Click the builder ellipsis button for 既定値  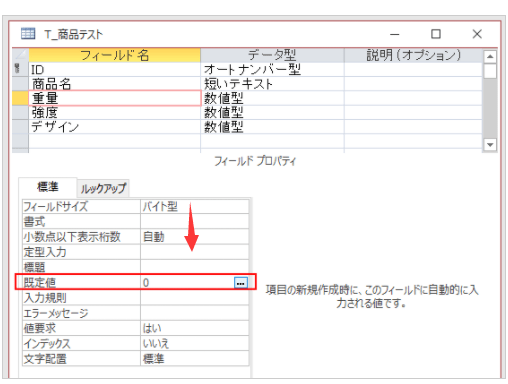(x=241, y=283)
